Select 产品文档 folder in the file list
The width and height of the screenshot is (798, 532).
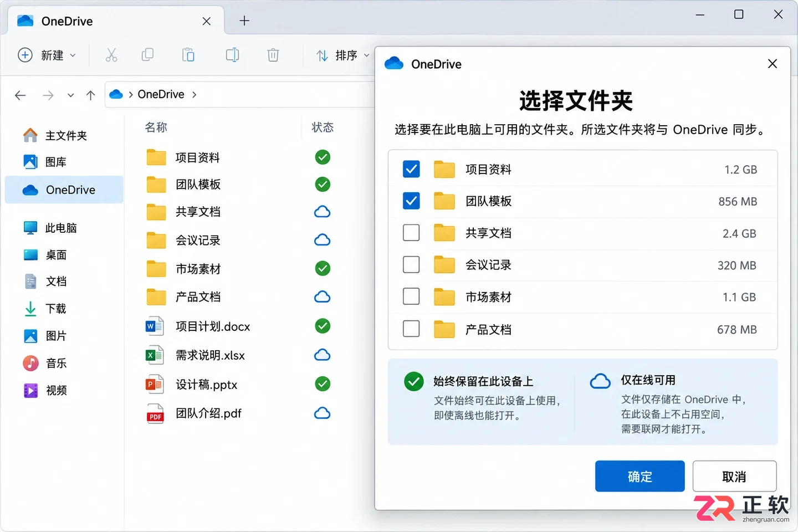point(198,297)
